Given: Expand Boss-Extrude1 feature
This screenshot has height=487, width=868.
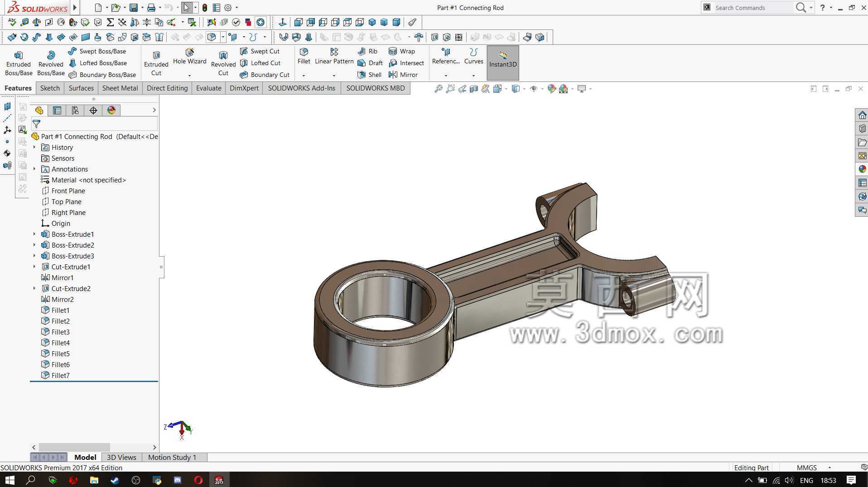Looking at the screenshot, I should 34,234.
